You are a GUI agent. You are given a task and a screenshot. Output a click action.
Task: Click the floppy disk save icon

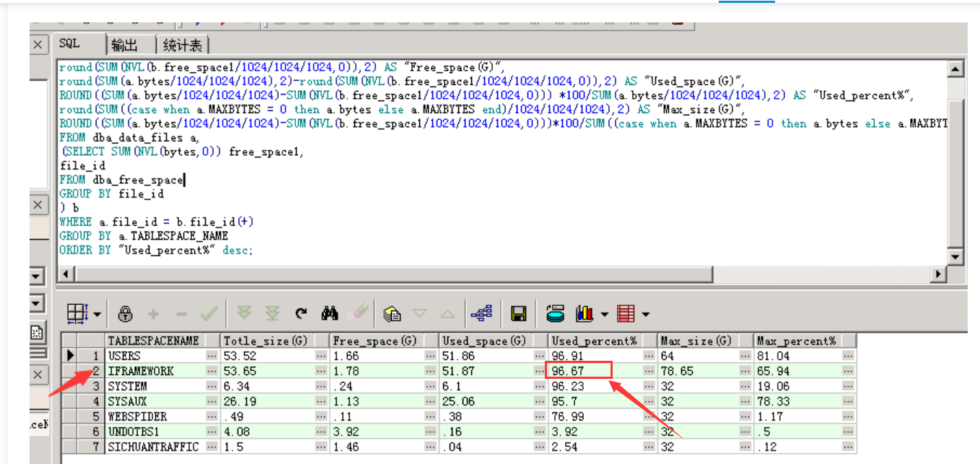518,313
